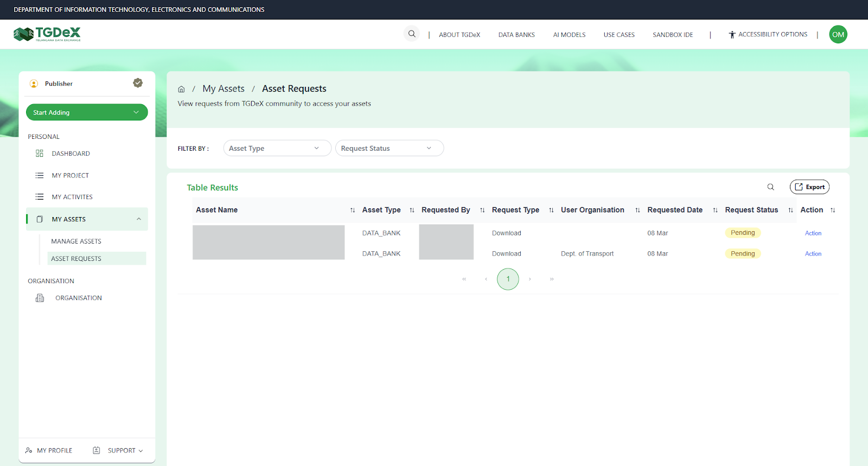
Task: Collapse the My Assets sidebar section
Action: coord(139,219)
